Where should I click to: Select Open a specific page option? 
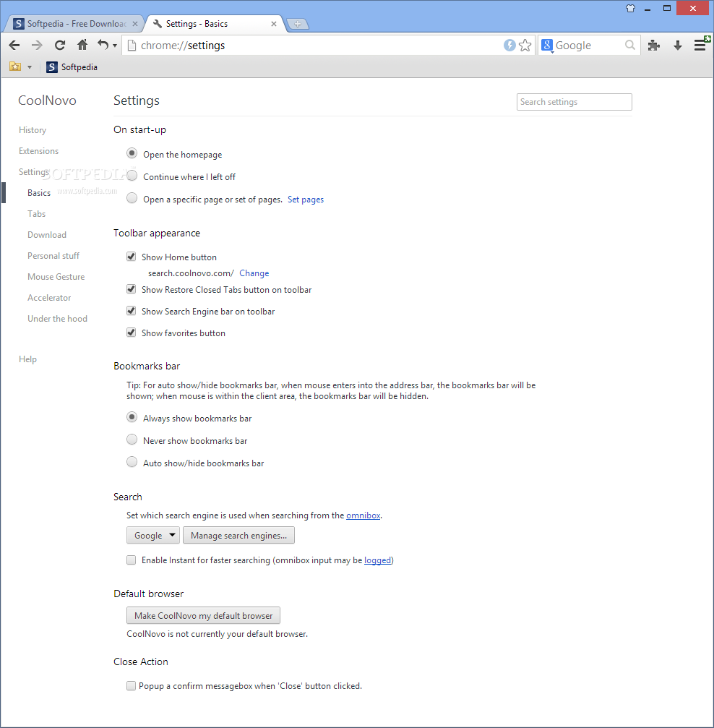pyautogui.click(x=132, y=198)
